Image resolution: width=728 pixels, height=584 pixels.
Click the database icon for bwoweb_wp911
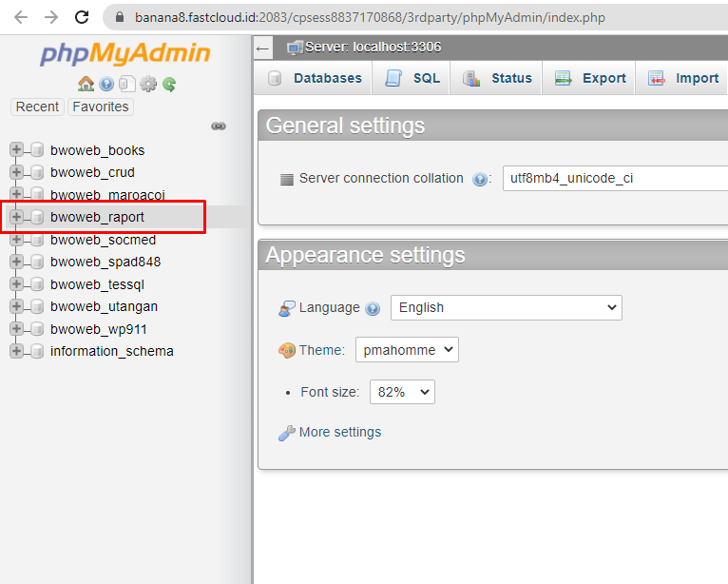coord(37,329)
